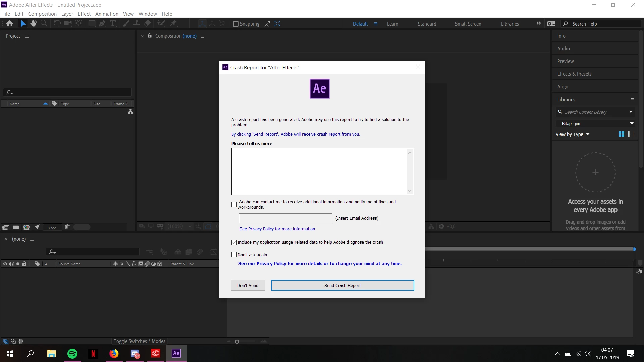Uncheck include application usage data
The height and width of the screenshot is (362, 644).
point(234,242)
